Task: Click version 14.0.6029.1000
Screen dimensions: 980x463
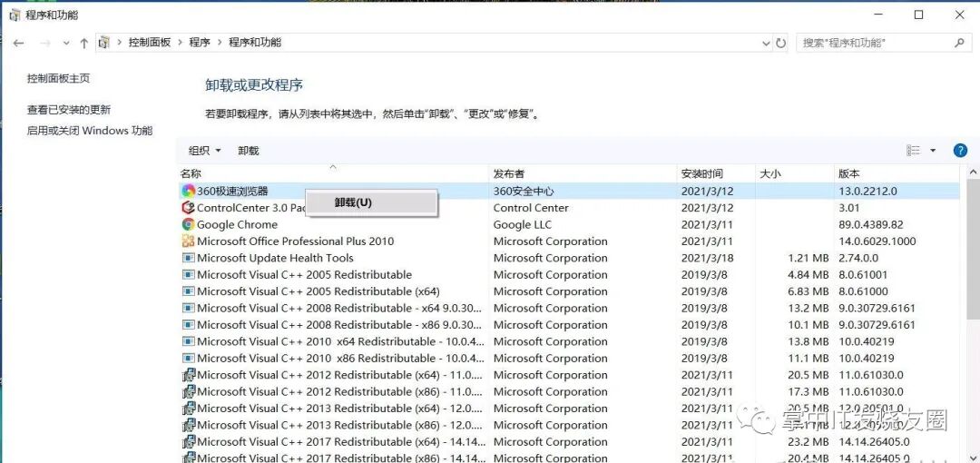Action: [877, 241]
